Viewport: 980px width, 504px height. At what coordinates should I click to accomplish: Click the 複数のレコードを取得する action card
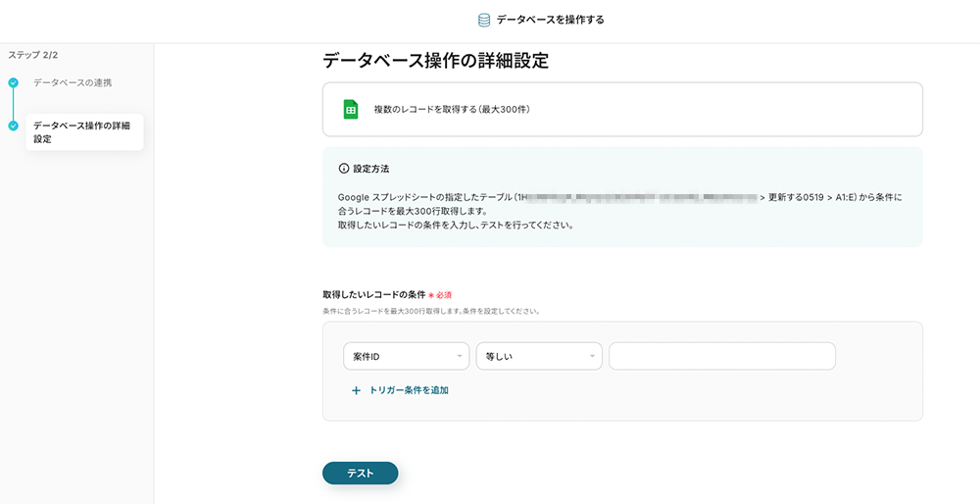(x=622, y=109)
